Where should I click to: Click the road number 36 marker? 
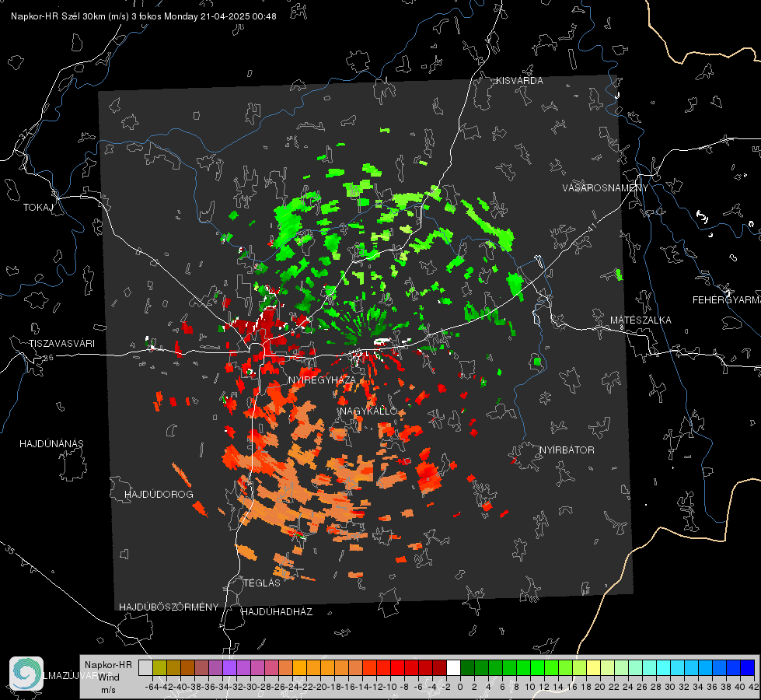pyautogui.click(x=48, y=358)
